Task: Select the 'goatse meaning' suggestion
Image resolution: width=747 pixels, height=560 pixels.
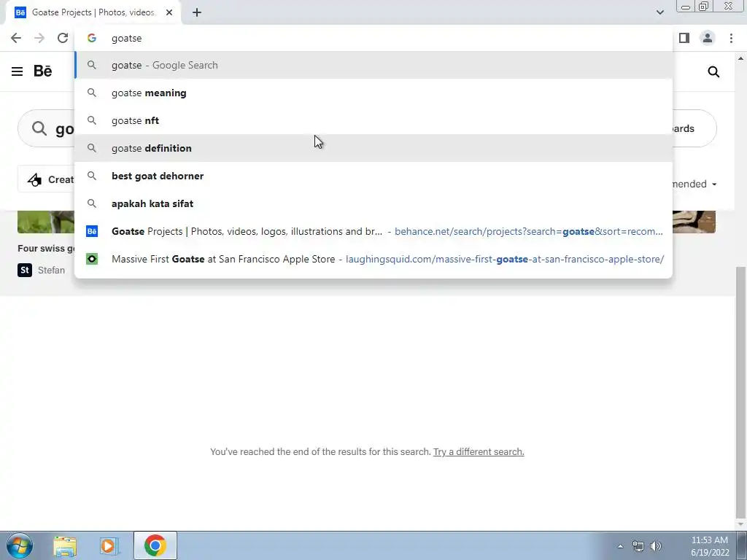Action: coord(373,93)
